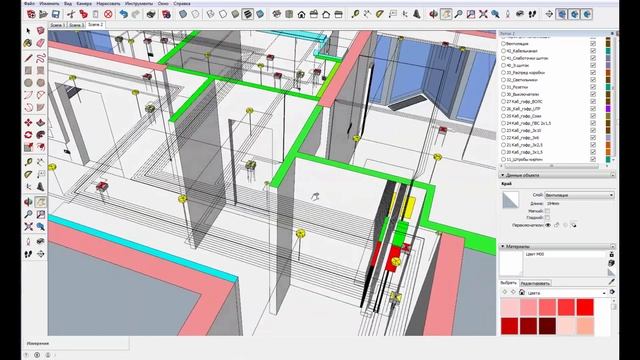Viewport: 640px width, 360px height.
Task: Click the 24 Каб_гофр_ПВС layer name
Action: [529, 123]
